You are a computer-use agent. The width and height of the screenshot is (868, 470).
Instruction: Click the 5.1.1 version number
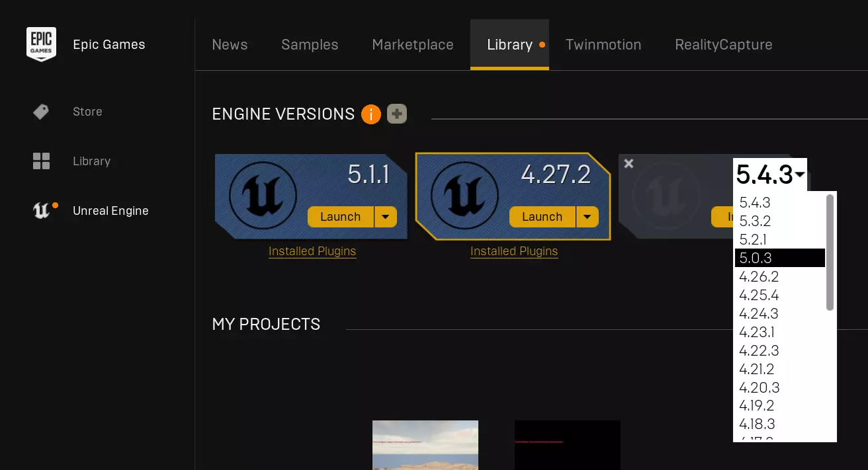point(369,175)
